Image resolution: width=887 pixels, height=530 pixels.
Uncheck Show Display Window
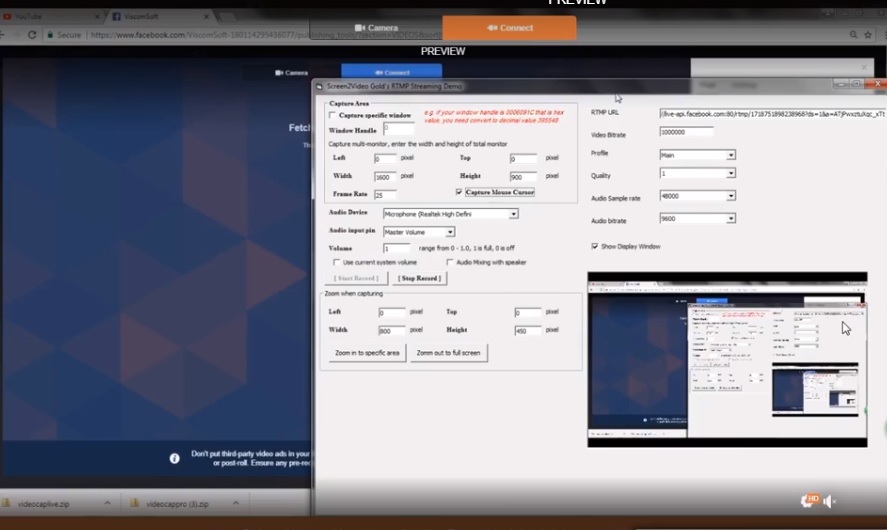point(596,246)
